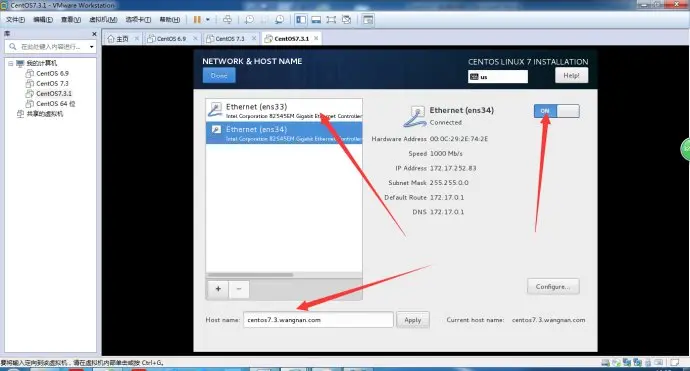Take a snapshot with the snapshot clock icon
The width and height of the screenshot is (690, 371).
click(249, 19)
